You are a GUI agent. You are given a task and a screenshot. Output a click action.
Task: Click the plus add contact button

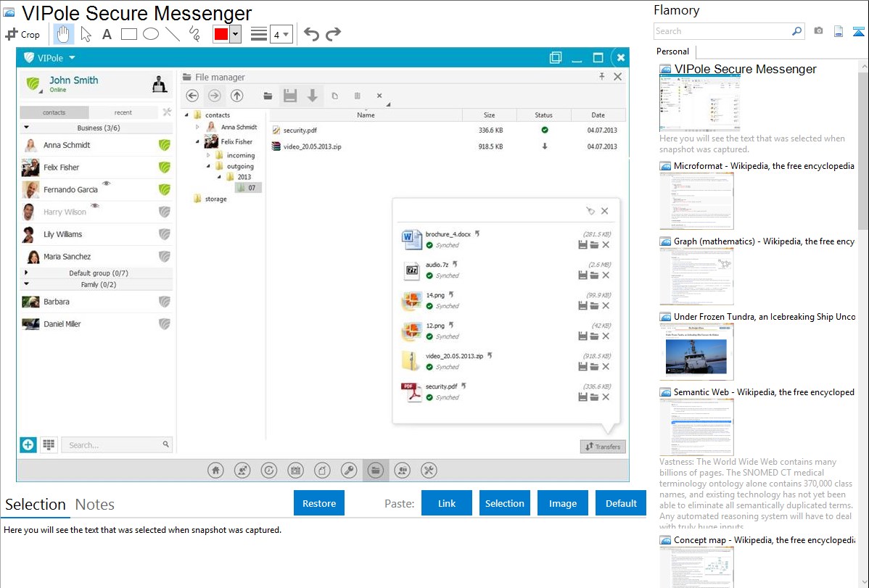28,444
